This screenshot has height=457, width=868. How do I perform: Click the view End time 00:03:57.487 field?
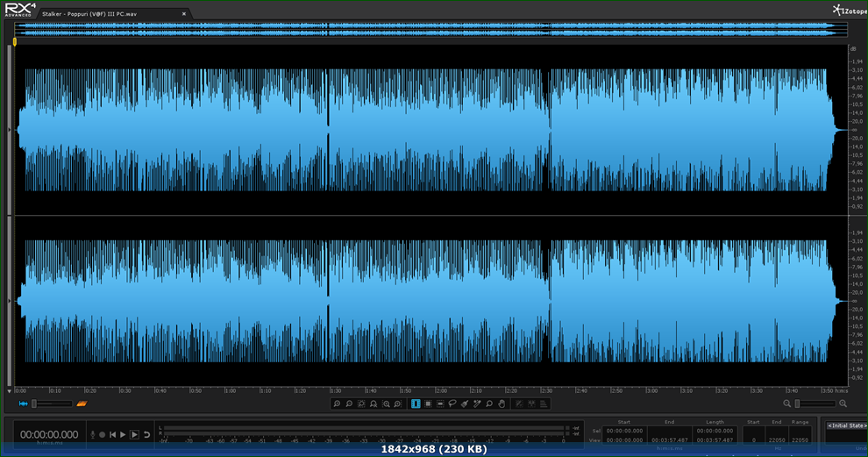click(670, 440)
